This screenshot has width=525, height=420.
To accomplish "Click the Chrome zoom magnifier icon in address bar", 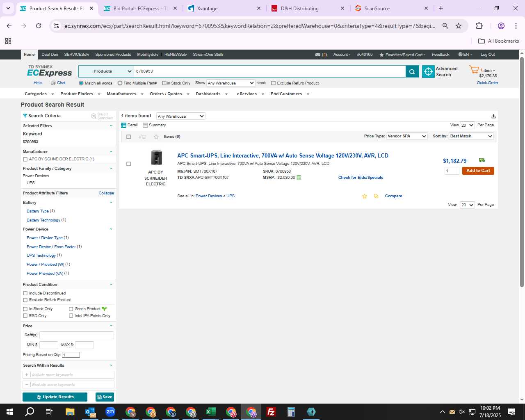I will click(445, 26).
